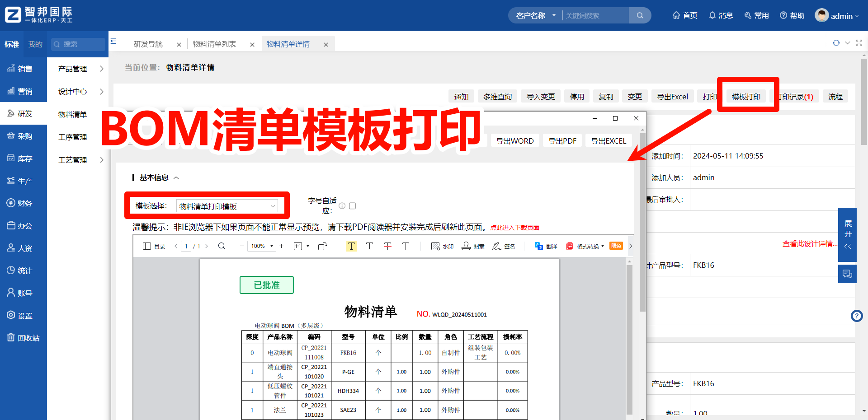Expand the 产品管理 submenu
This screenshot has height=420, width=868.
80,69
